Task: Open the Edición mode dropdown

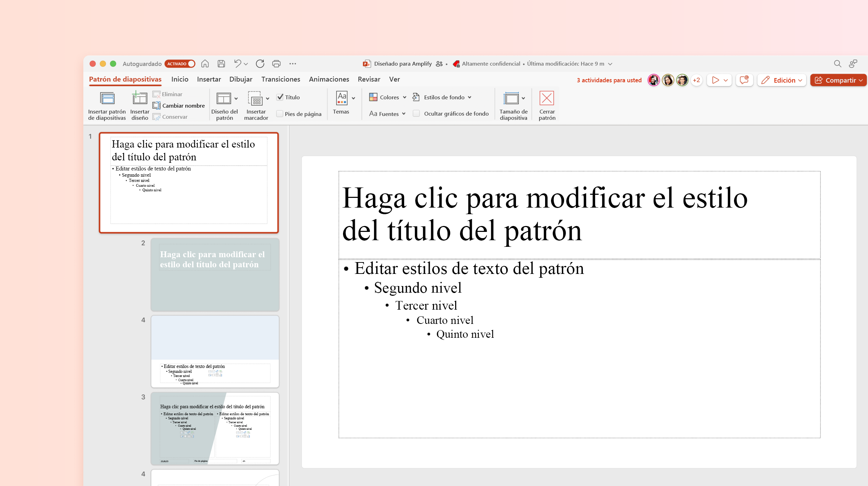Action: pyautogui.click(x=782, y=80)
